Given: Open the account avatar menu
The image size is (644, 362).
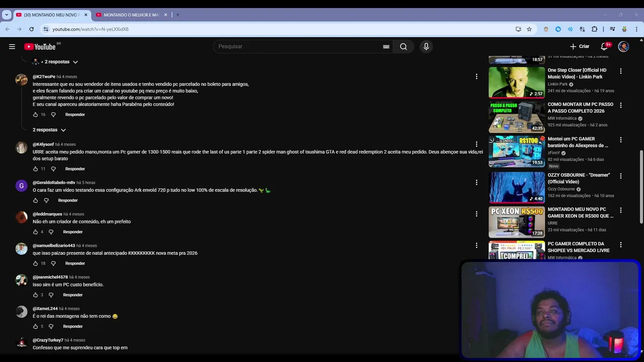Looking at the screenshot, I should [x=623, y=47].
